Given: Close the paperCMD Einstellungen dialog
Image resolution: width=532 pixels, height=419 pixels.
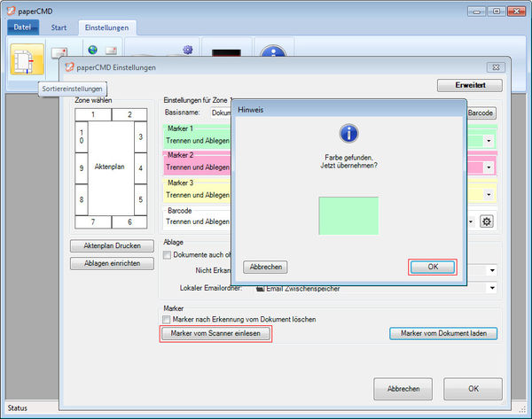Looking at the screenshot, I should click(x=496, y=67).
